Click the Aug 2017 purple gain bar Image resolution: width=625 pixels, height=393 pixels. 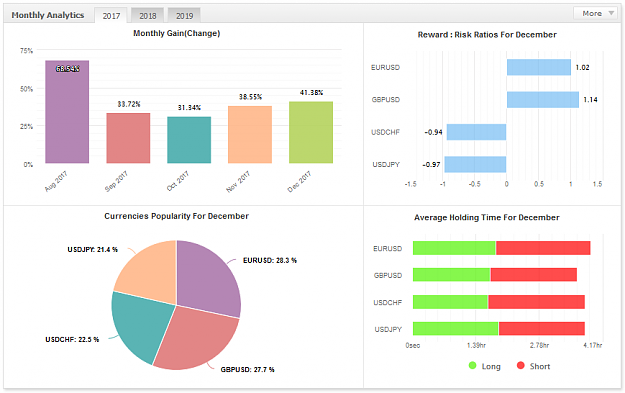67,112
